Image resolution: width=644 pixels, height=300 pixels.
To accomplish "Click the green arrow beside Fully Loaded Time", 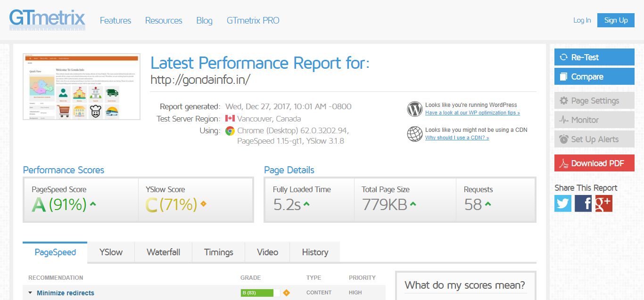I will coord(306,204).
